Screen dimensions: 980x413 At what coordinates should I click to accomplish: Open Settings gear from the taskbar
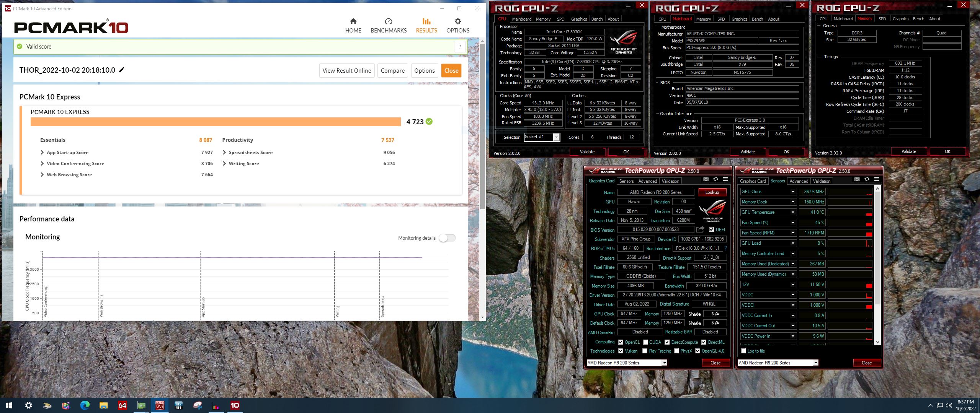29,405
